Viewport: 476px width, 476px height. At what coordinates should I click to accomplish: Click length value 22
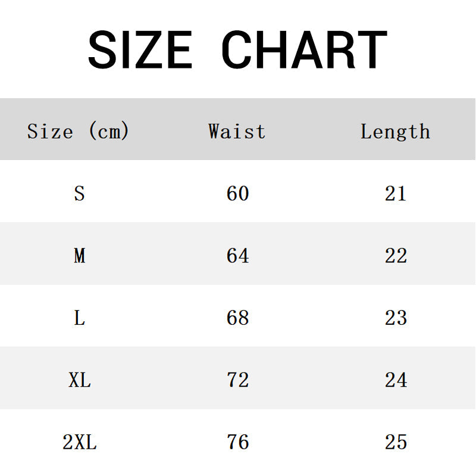point(395,256)
